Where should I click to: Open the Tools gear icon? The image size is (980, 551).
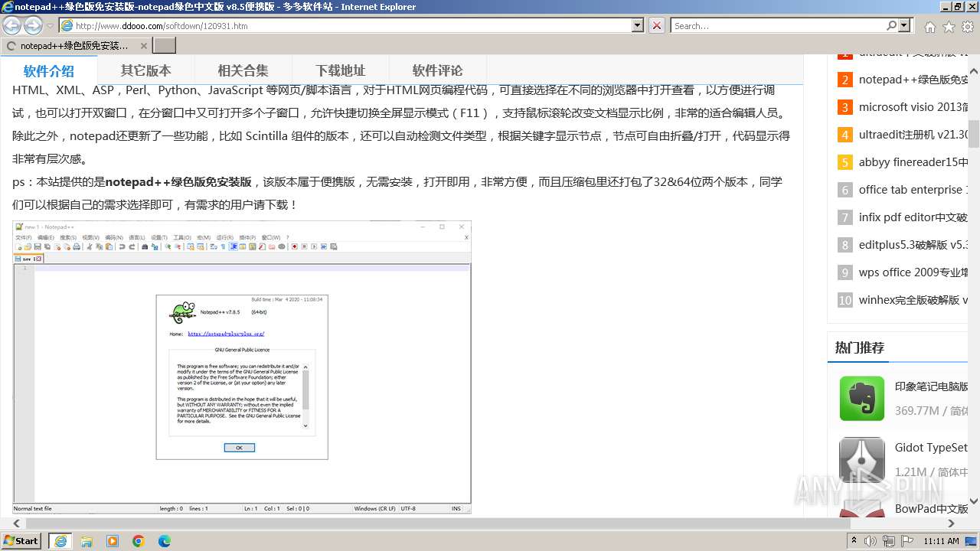pos(968,27)
